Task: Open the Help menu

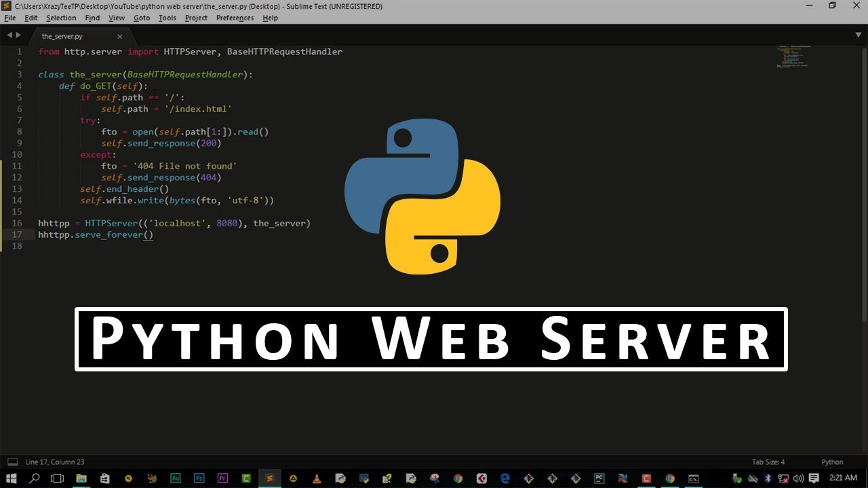Action: coord(270,18)
